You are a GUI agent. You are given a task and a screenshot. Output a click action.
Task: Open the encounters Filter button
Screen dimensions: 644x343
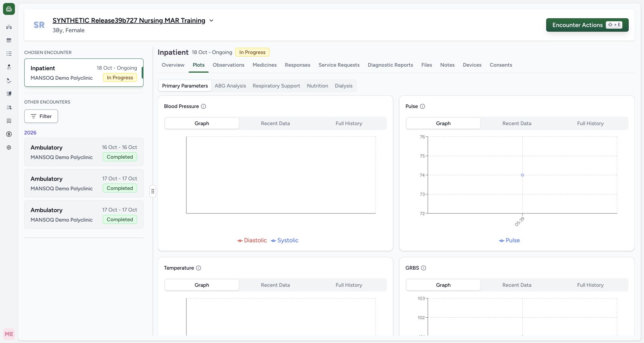pyautogui.click(x=41, y=116)
